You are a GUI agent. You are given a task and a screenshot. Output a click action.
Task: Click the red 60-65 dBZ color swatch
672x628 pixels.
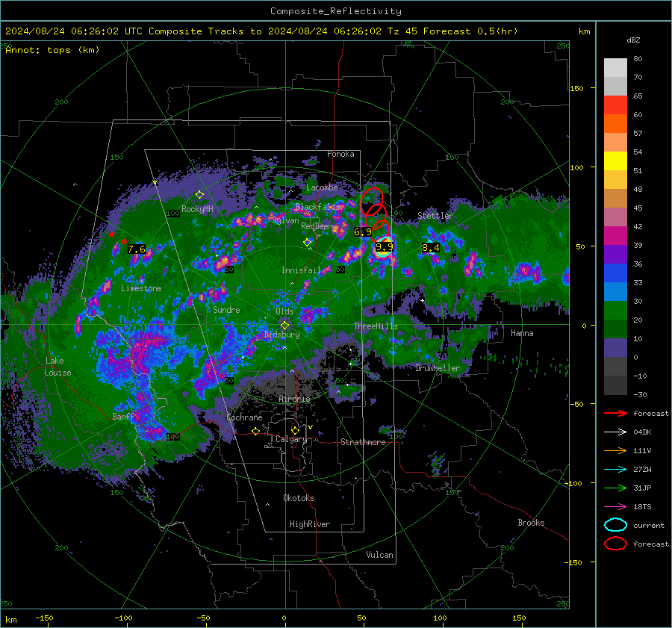[x=615, y=105]
